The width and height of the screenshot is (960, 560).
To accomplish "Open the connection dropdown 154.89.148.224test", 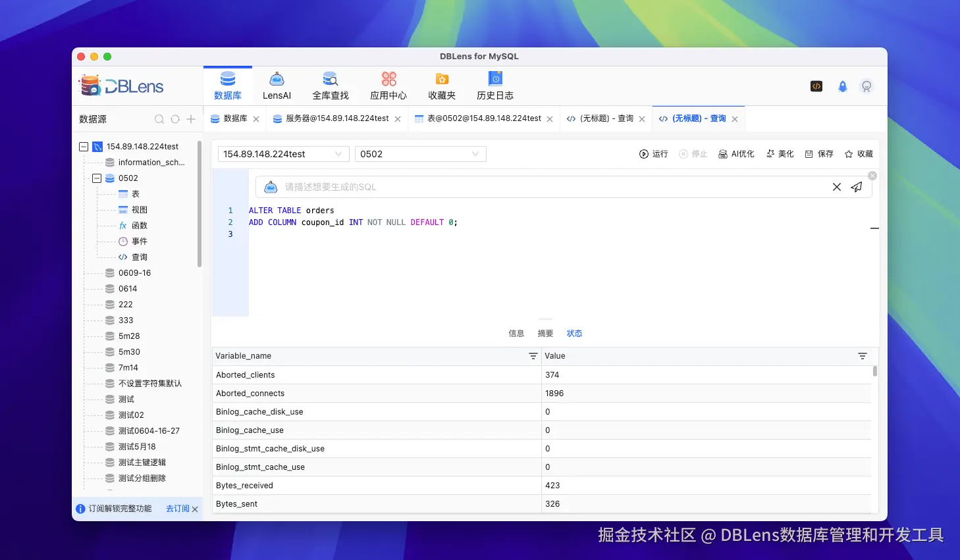I will pyautogui.click(x=284, y=154).
